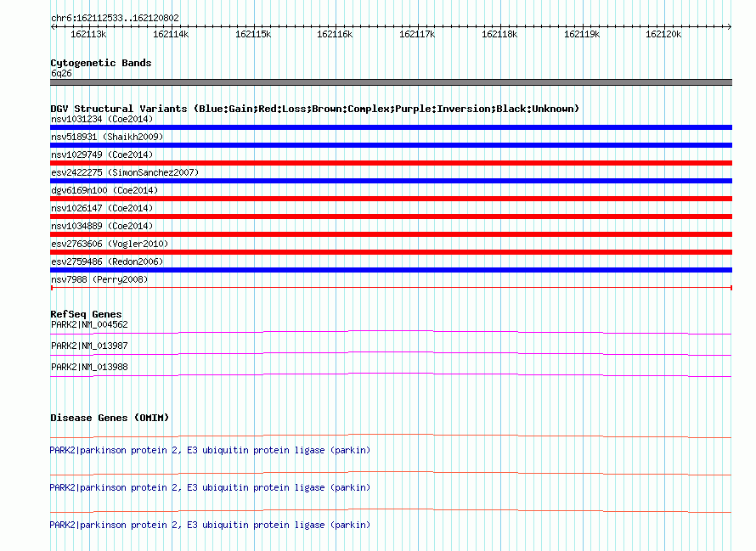Click the magenta gene line under PARK2|NM_013987
The height and width of the screenshot is (551, 756).
tap(391, 353)
